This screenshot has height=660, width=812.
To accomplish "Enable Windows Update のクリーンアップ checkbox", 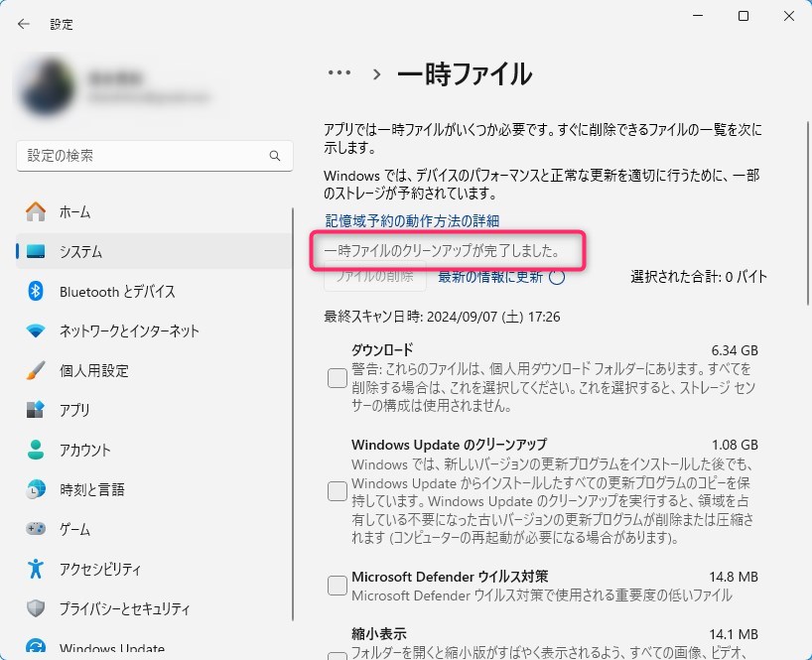I will [x=338, y=491].
